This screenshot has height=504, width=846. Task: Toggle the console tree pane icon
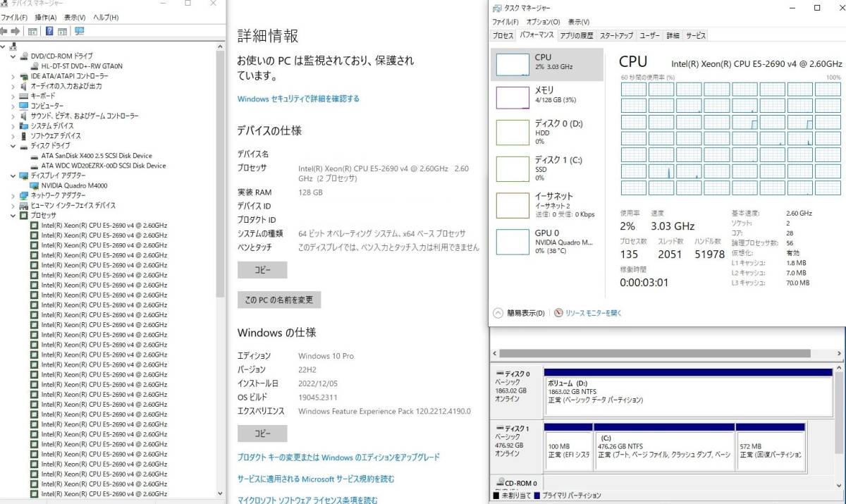(x=32, y=31)
